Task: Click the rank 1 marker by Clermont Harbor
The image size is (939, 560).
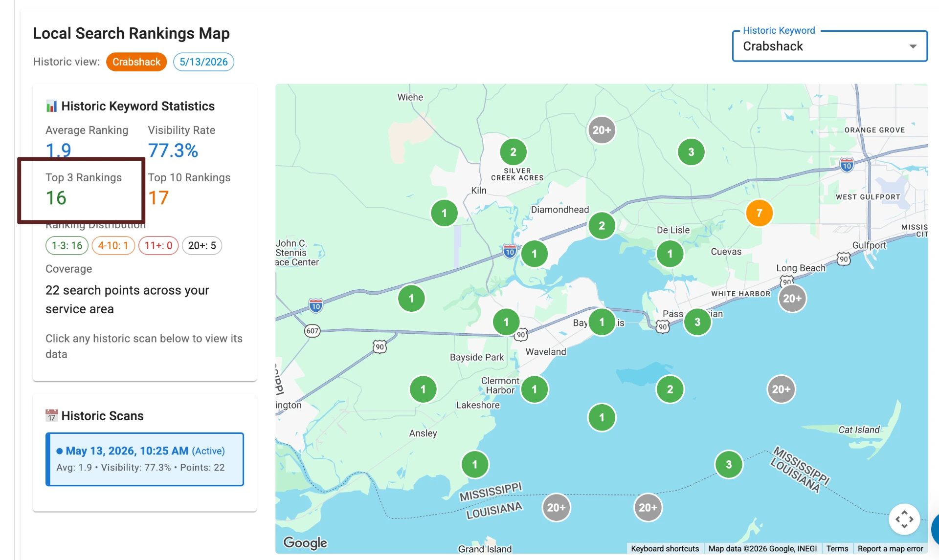Action: [x=534, y=389]
